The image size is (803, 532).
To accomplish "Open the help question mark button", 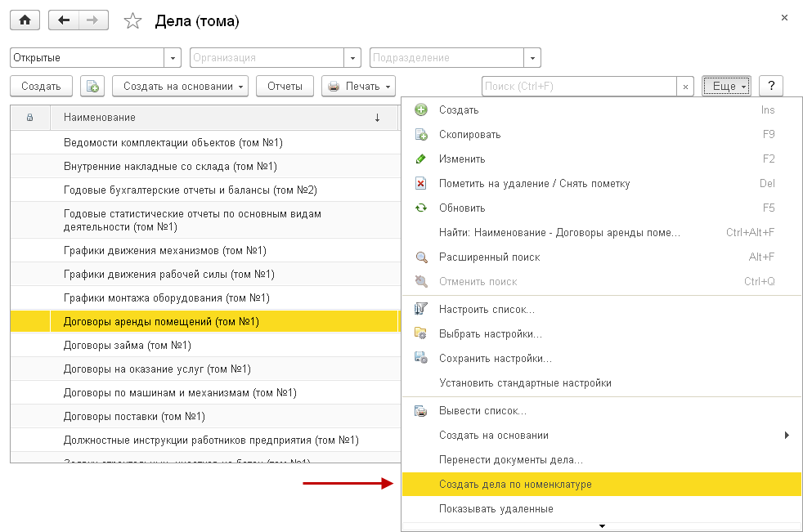I will point(771,86).
